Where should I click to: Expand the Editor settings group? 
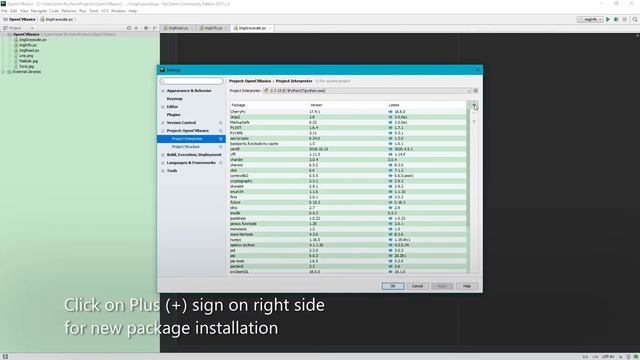[163, 107]
